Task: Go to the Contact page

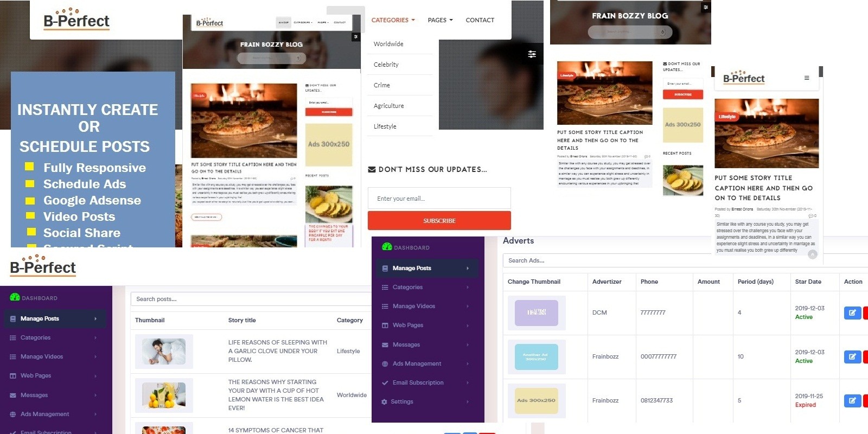Action: pyautogui.click(x=480, y=20)
